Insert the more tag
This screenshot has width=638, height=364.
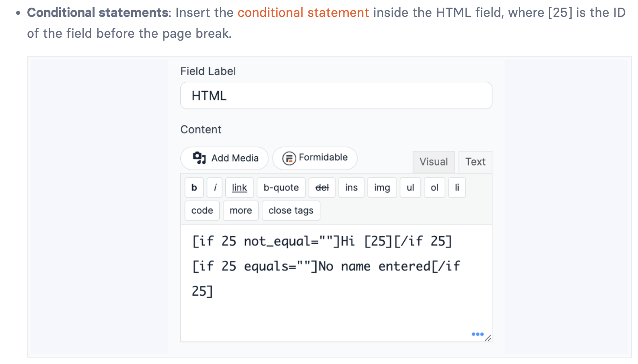pos(241,211)
